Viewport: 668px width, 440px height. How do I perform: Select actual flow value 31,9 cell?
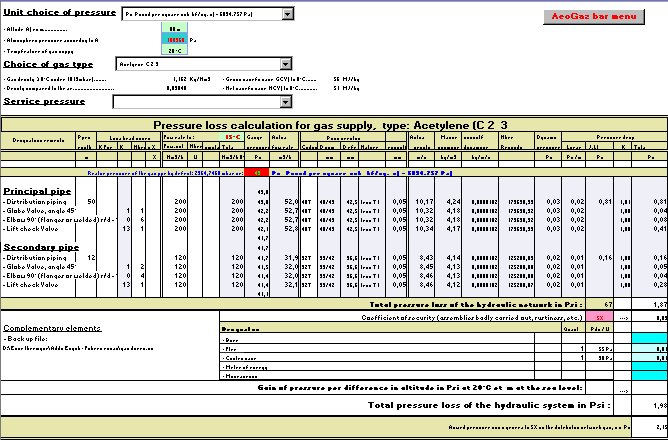tap(285, 258)
